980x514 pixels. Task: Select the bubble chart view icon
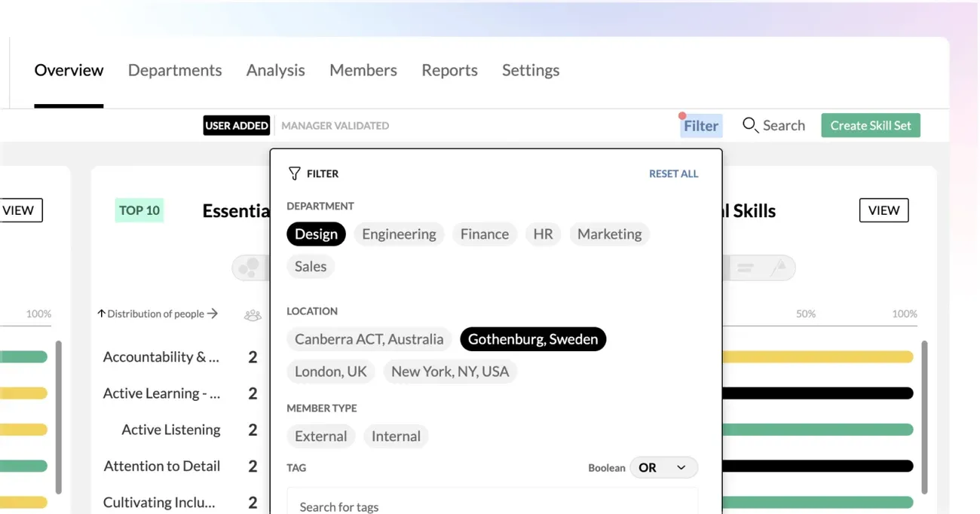click(x=249, y=268)
